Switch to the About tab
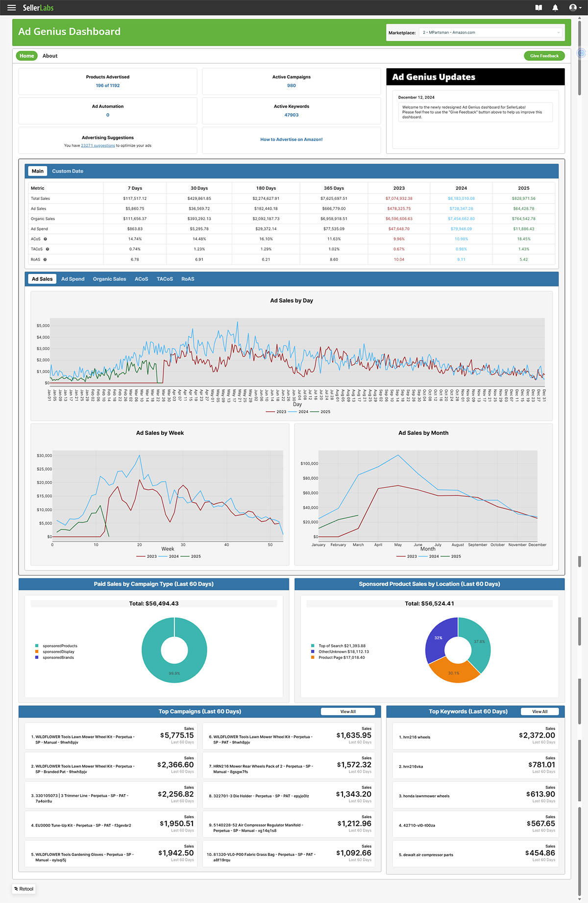The height and width of the screenshot is (903, 588). pyautogui.click(x=50, y=56)
